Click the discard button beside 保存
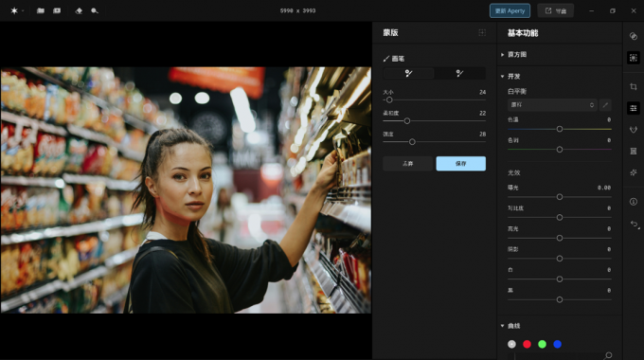The image size is (644, 360). click(408, 164)
